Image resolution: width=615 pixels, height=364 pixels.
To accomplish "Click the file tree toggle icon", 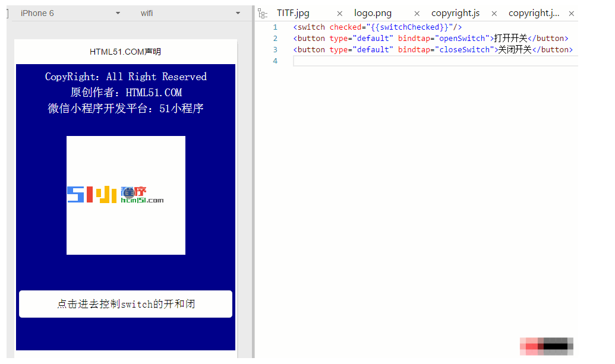I will click(263, 14).
